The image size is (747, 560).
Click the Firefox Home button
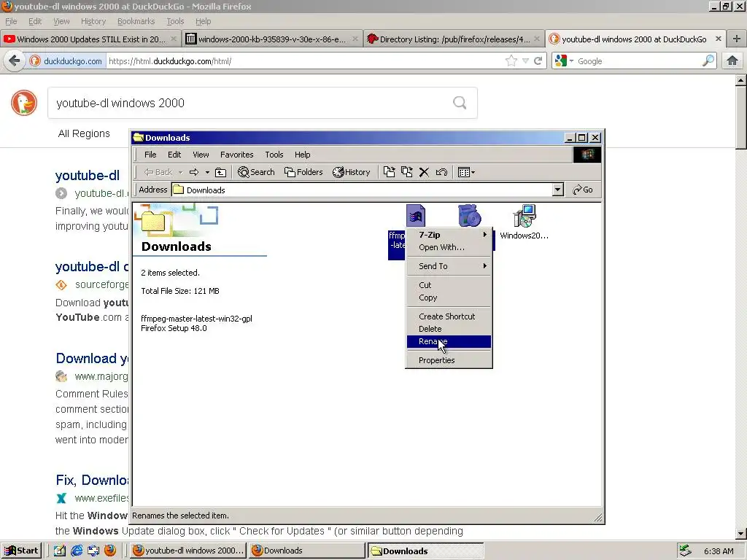732,61
